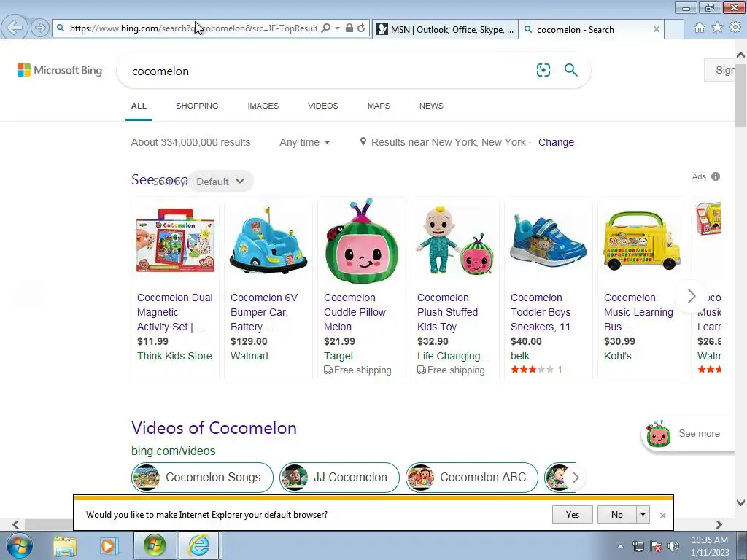
Task: Open Favorites star icon
Action: [717, 28]
